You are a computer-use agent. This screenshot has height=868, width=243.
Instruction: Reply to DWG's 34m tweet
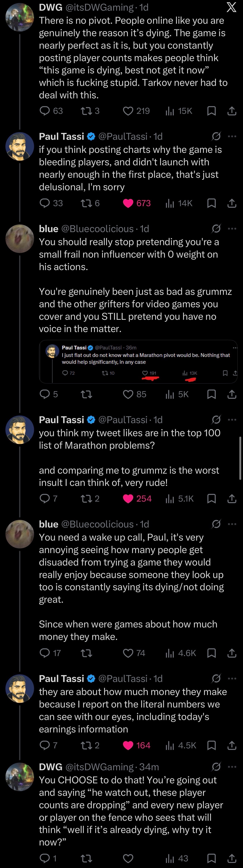[48, 858]
